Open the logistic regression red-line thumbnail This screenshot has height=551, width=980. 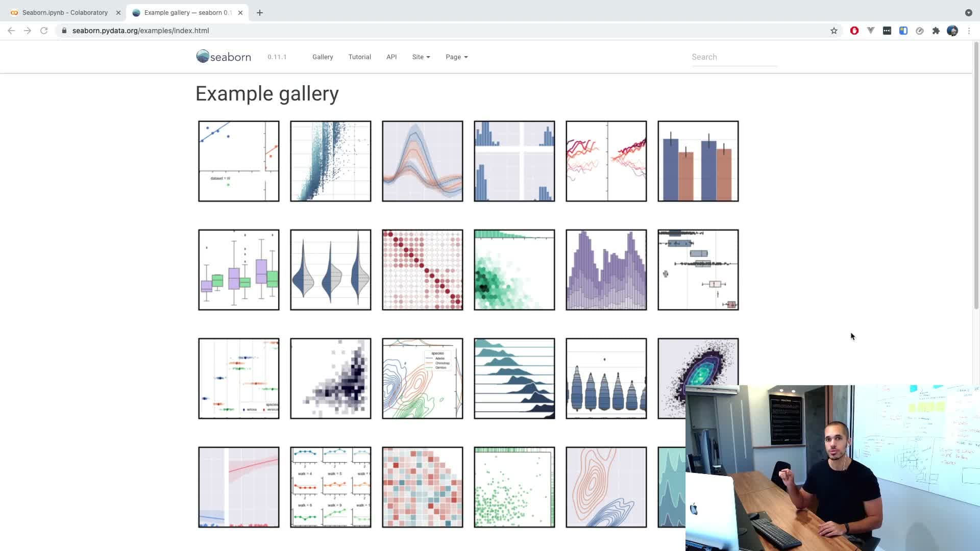point(239,487)
